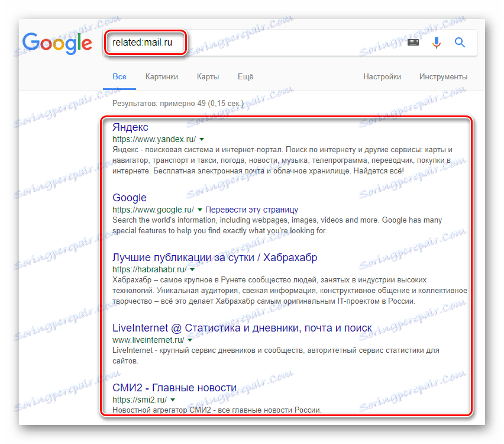This screenshot has width=504, height=444.
Task: Expand dropdown arrow next to smi2.ru URL
Action: (173, 400)
